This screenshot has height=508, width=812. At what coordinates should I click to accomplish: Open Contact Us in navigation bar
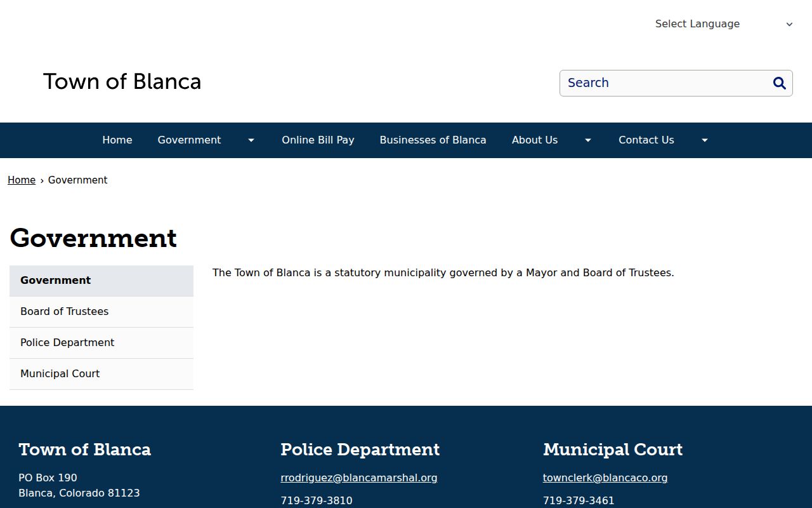pyautogui.click(x=646, y=140)
